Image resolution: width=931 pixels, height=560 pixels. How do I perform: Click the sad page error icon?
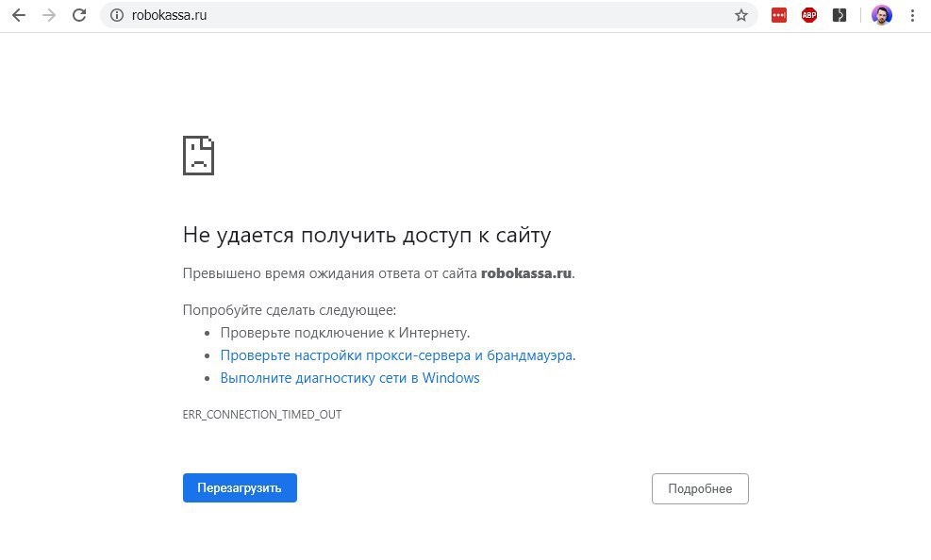pyautogui.click(x=198, y=156)
